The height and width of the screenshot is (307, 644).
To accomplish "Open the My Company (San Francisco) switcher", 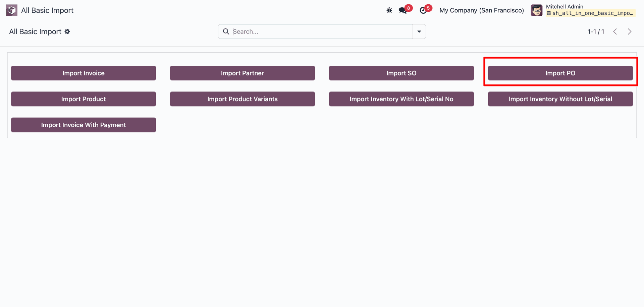I will 481,10.
